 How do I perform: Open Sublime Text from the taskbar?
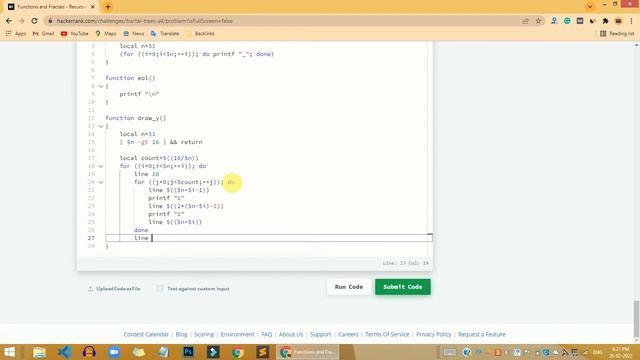[x=262, y=352]
